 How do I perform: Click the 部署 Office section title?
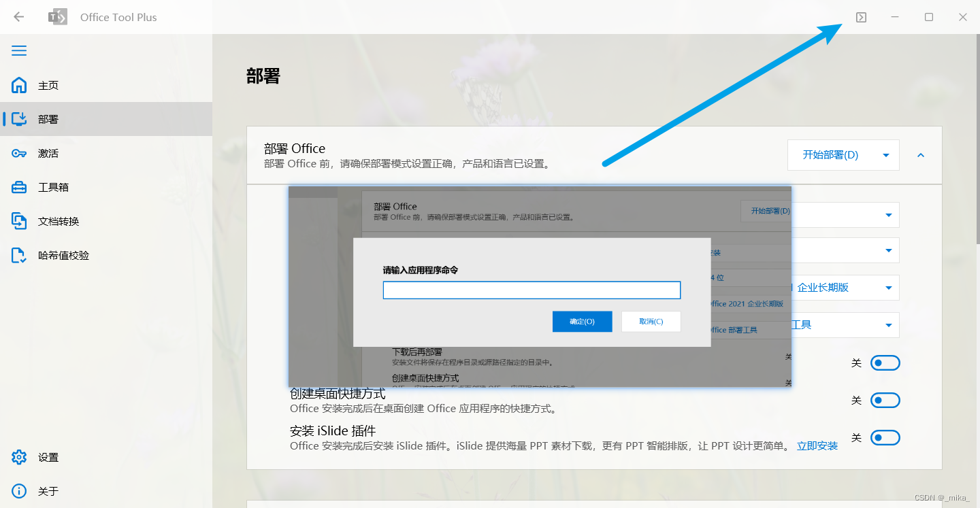coord(295,148)
